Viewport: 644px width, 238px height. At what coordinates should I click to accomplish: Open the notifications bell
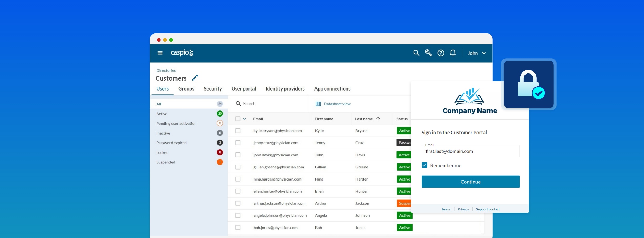coord(453,53)
